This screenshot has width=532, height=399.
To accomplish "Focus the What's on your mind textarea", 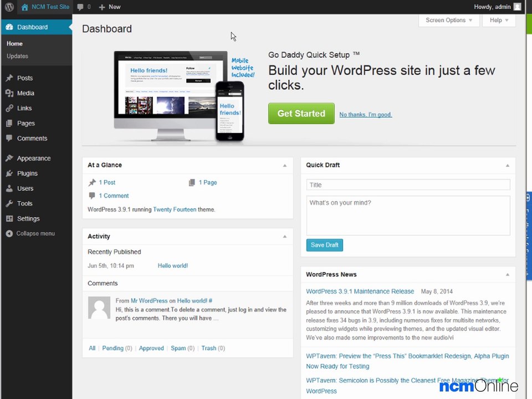I will click(x=408, y=216).
